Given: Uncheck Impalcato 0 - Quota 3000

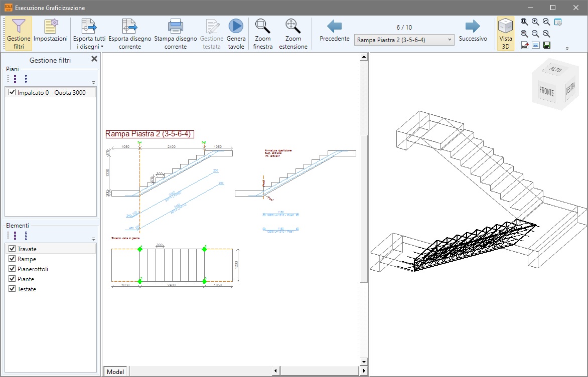Looking at the screenshot, I should point(12,92).
